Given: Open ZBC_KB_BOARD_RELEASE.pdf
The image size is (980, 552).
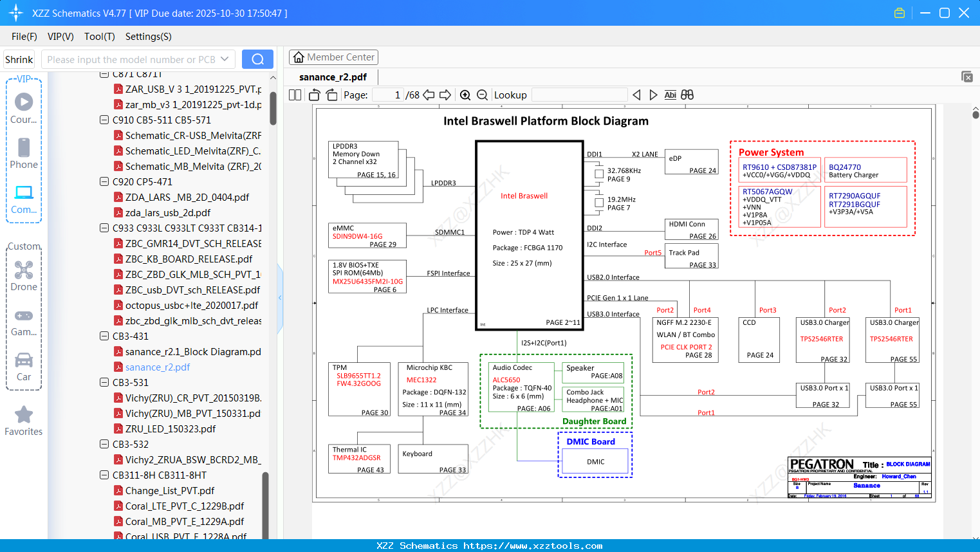Looking at the screenshot, I should coord(189,259).
